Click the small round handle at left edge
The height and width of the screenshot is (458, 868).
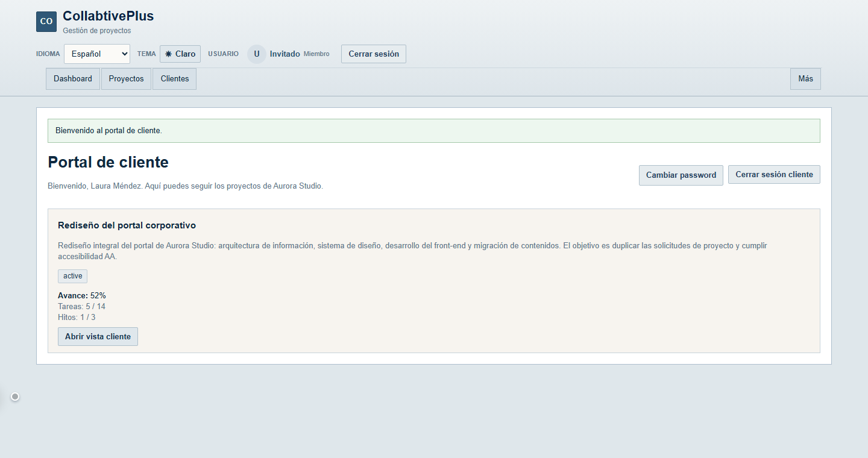click(x=15, y=397)
